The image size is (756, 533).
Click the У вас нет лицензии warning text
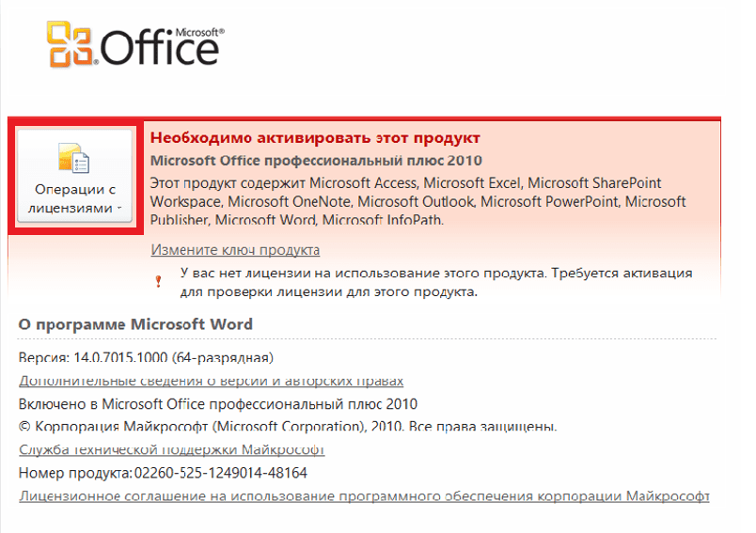pyautogui.click(x=436, y=282)
